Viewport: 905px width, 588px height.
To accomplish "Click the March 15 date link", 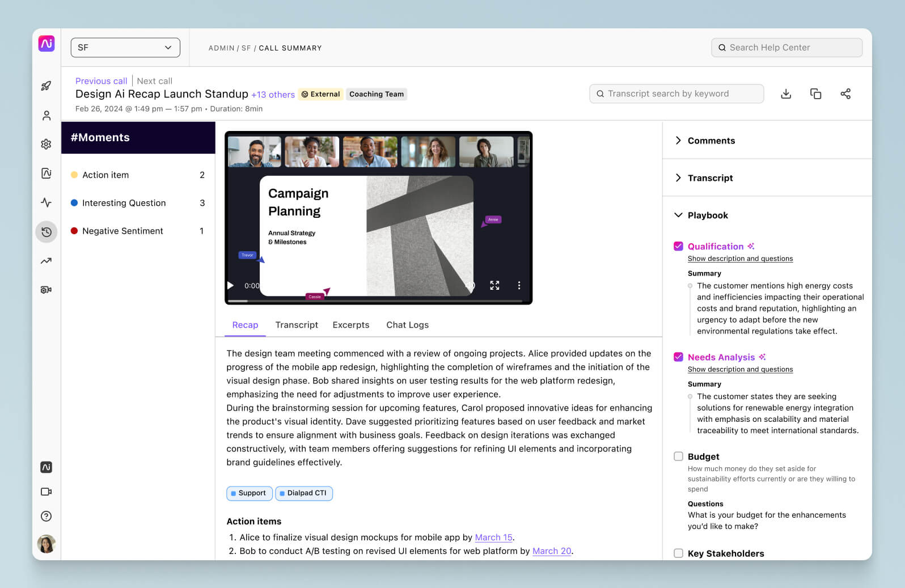I will pos(493,538).
